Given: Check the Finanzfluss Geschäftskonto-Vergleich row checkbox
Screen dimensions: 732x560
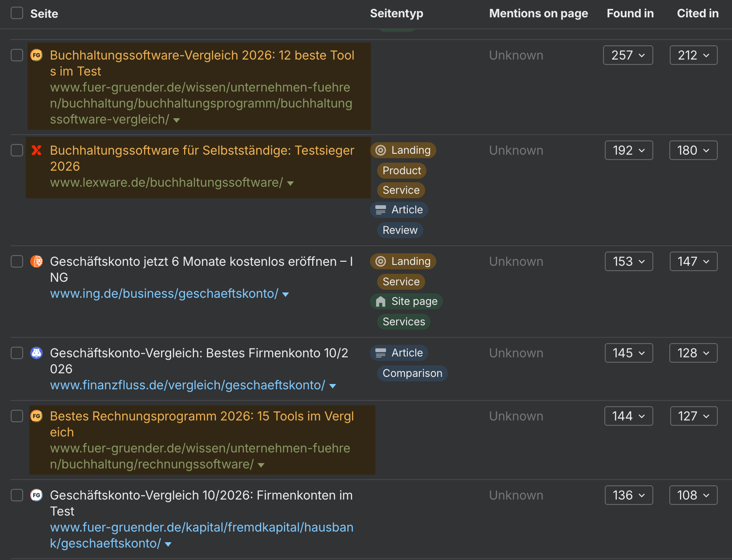Looking at the screenshot, I should pos(17,353).
